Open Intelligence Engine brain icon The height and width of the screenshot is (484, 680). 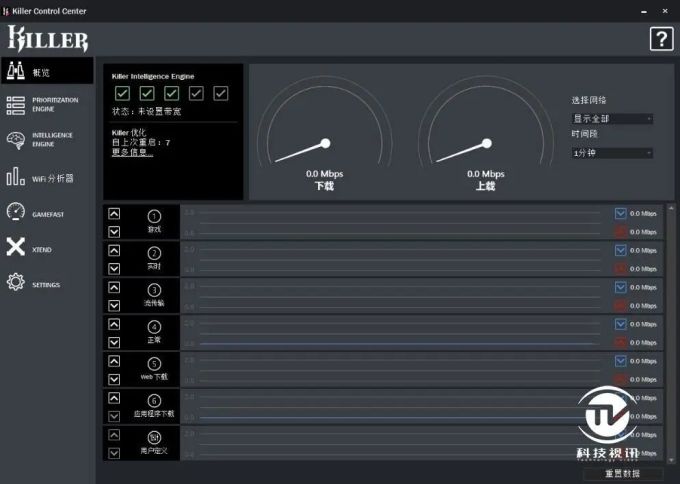(16, 140)
